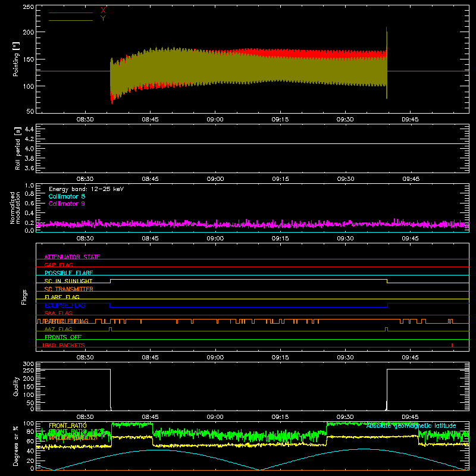Click the AAZ_FLAG pulse at sunlight start
Image resolution: width=476 pixels, height=476 pixels.
point(110,329)
